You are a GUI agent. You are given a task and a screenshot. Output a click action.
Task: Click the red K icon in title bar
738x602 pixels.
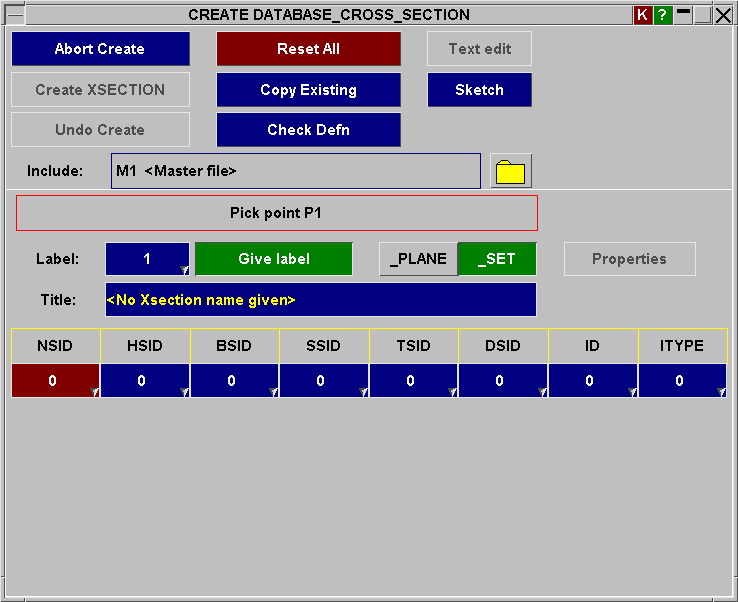643,15
